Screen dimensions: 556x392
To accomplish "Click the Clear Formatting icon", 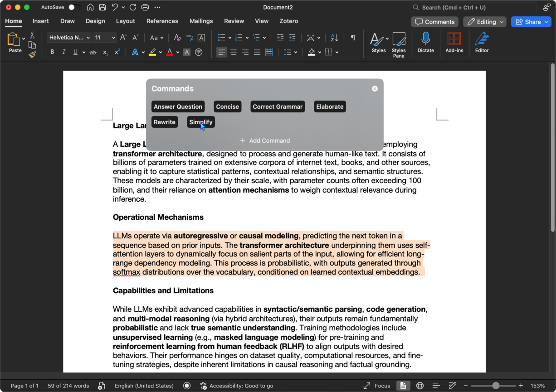I will pyautogui.click(x=177, y=38).
